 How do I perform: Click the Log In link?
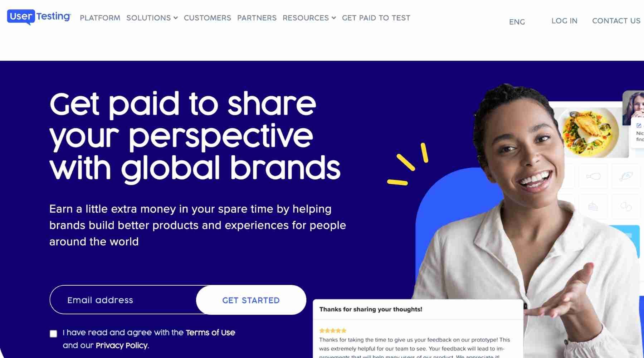pos(564,21)
